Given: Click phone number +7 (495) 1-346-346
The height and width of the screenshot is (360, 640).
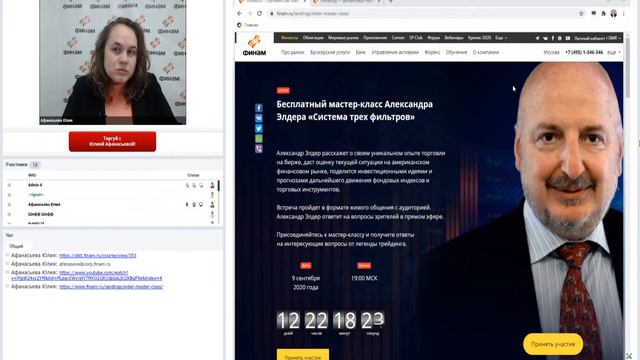Looking at the screenshot, I should tap(584, 52).
